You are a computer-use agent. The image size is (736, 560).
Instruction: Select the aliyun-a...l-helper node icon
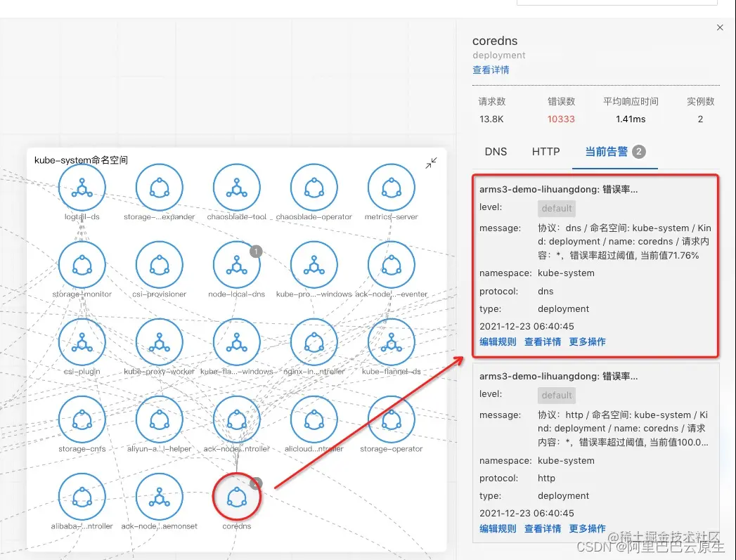coord(159,419)
